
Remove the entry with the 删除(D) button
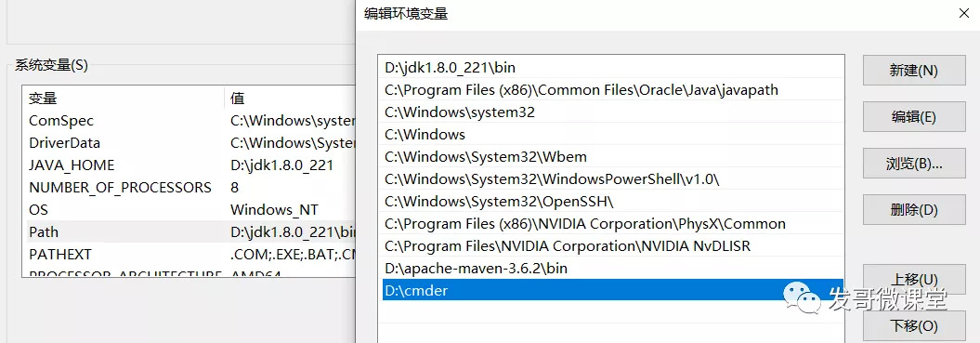pyautogui.click(x=913, y=210)
